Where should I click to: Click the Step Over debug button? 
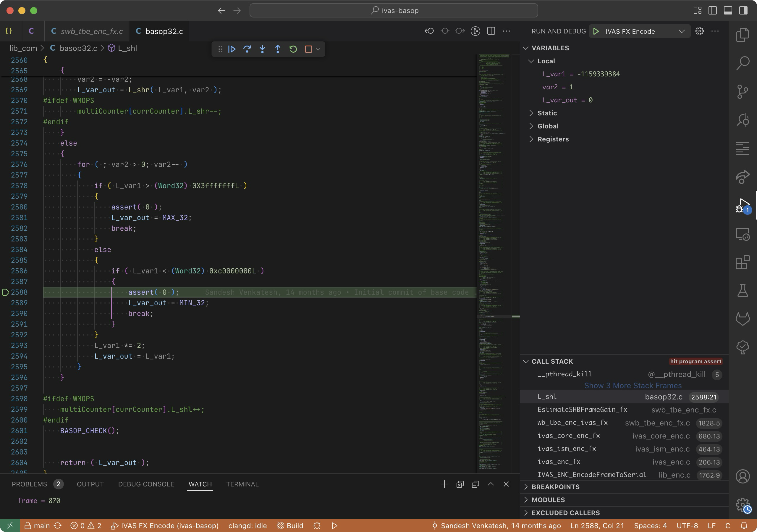(x=247, y=49)
